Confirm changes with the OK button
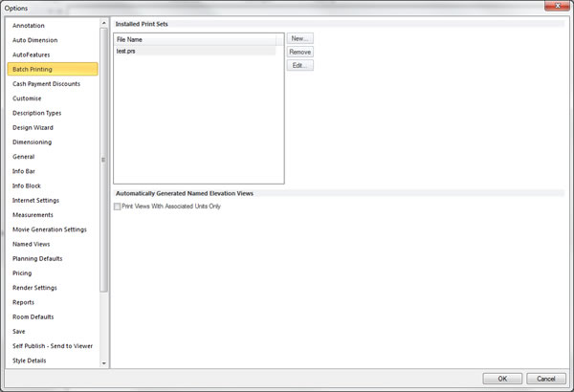 [x=502, y=379]
